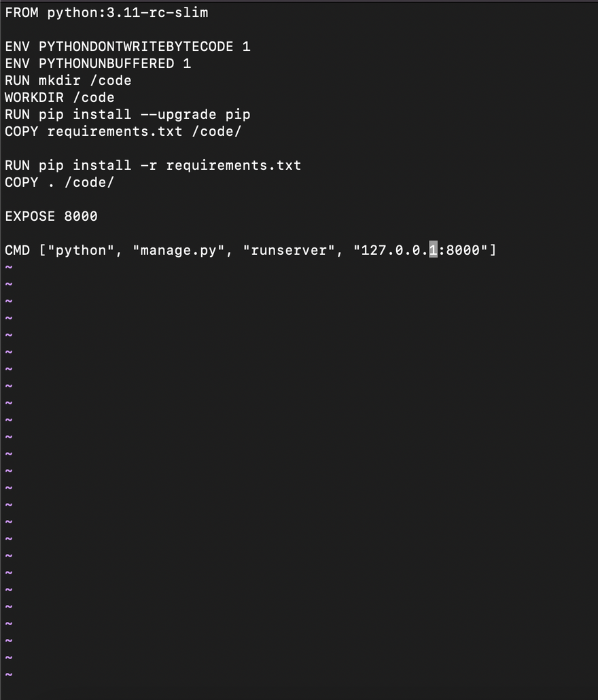The height and width of the screenshot is (700, 598).
Task: Click the mkdir command text
Action: pos(60,80)
